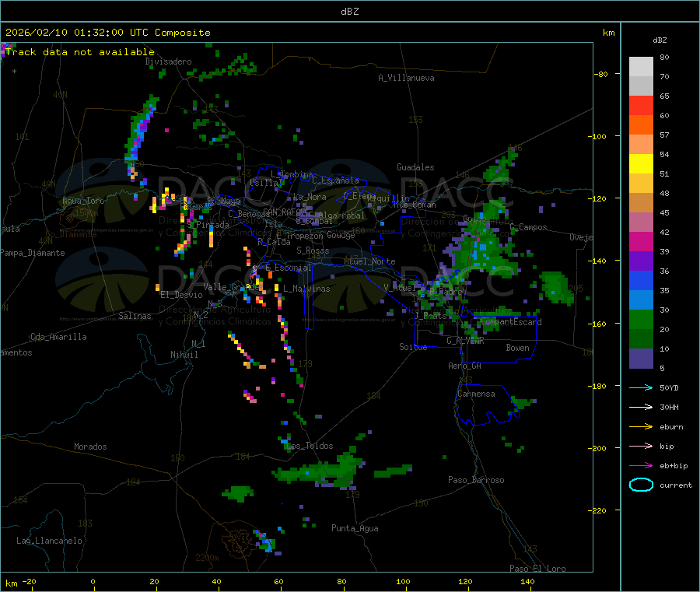Click the cyan 50YD arrow in legend

coord(641,387)
